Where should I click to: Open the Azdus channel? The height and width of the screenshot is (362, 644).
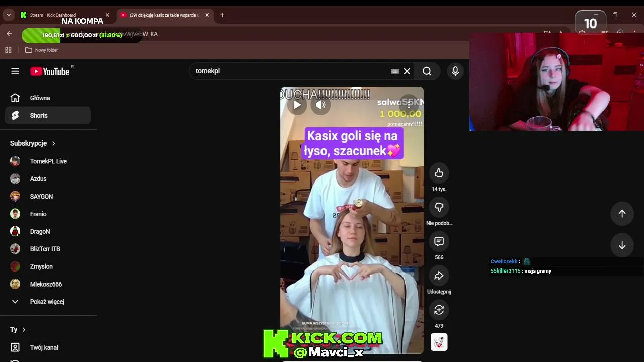pyautogui.click(x=48, y=179)
